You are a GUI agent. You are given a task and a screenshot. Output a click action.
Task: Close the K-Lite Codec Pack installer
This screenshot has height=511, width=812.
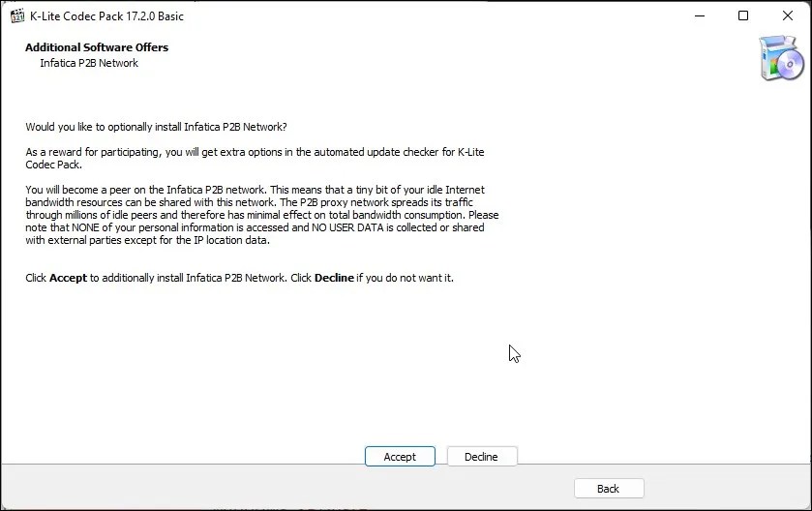[x=788, y=15]
